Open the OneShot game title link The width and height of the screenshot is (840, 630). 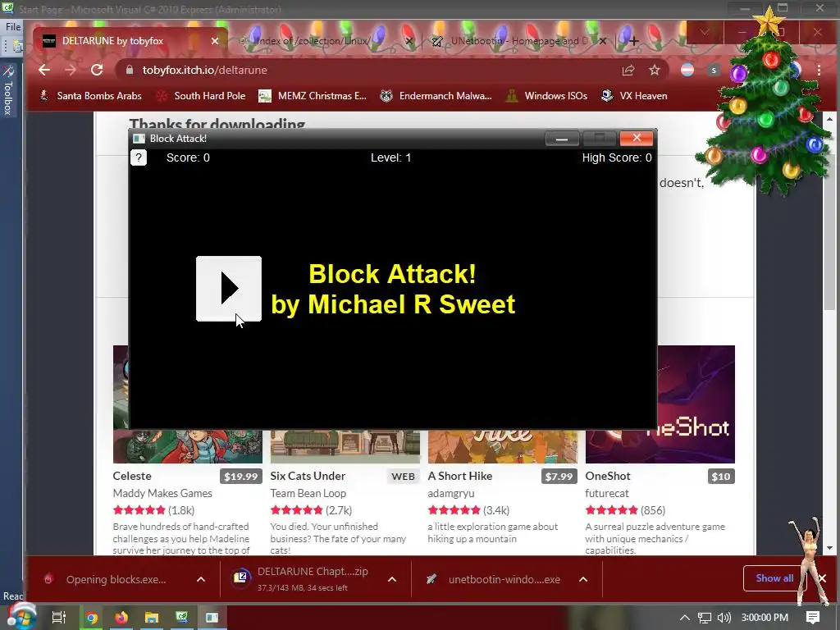(x=608, y=476)
